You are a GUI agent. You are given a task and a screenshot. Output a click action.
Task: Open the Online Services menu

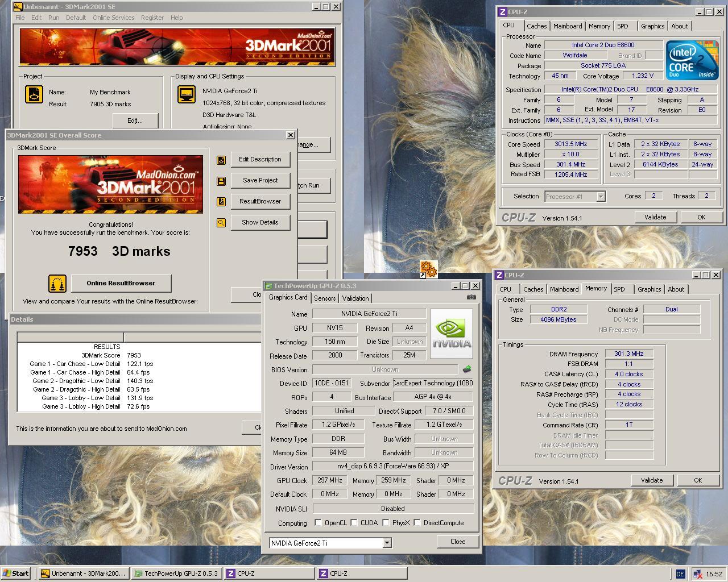tap(114, 18)
